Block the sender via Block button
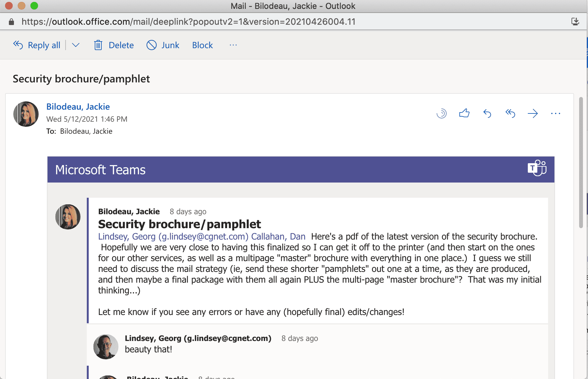588x379 pixels. (202, 45)
